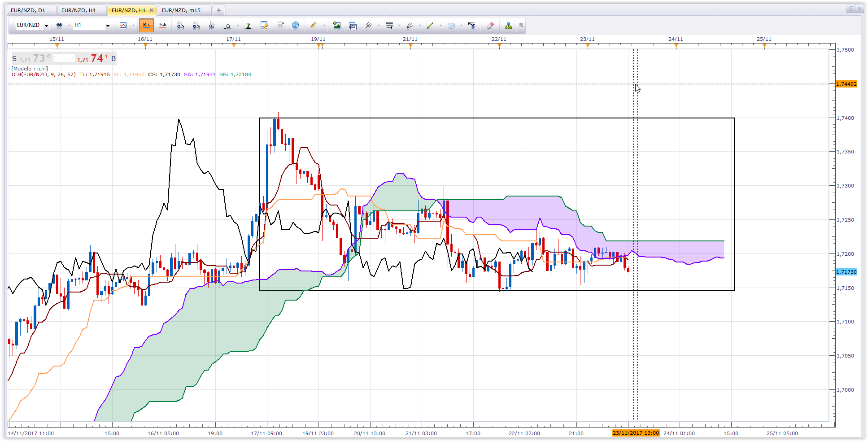Screen dimensions: 868x441
Task: Click the eye refresh view icon
Action: 280,25
